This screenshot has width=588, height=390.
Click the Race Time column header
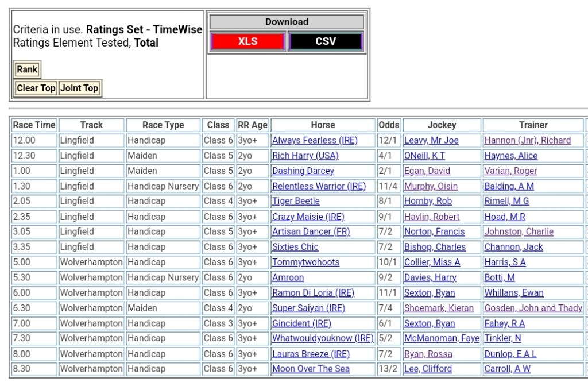34,125
